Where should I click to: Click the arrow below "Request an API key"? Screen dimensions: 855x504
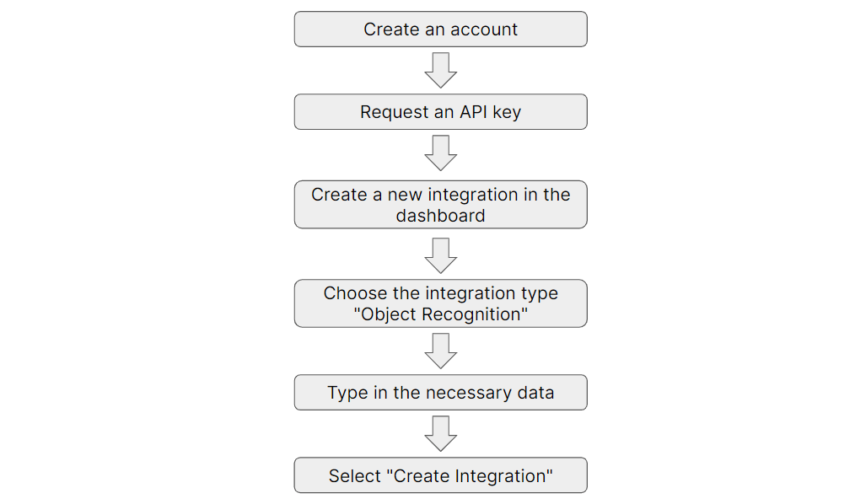coord(441,153)
